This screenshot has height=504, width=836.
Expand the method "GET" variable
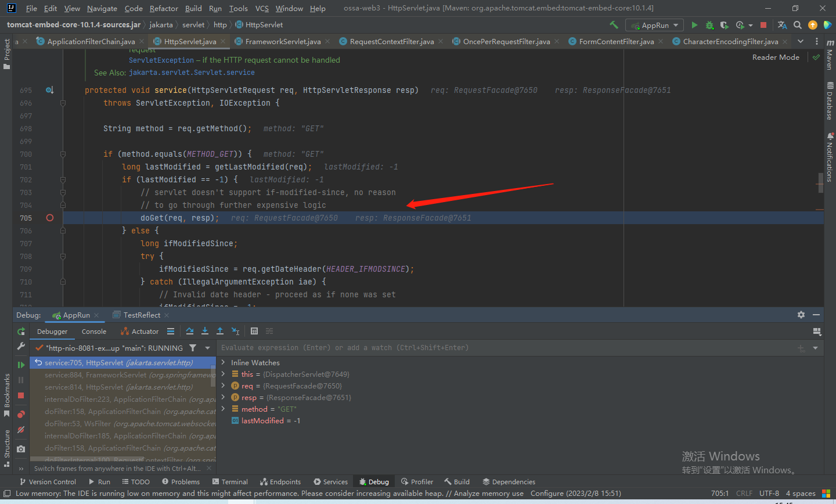(x=223, y=409)
